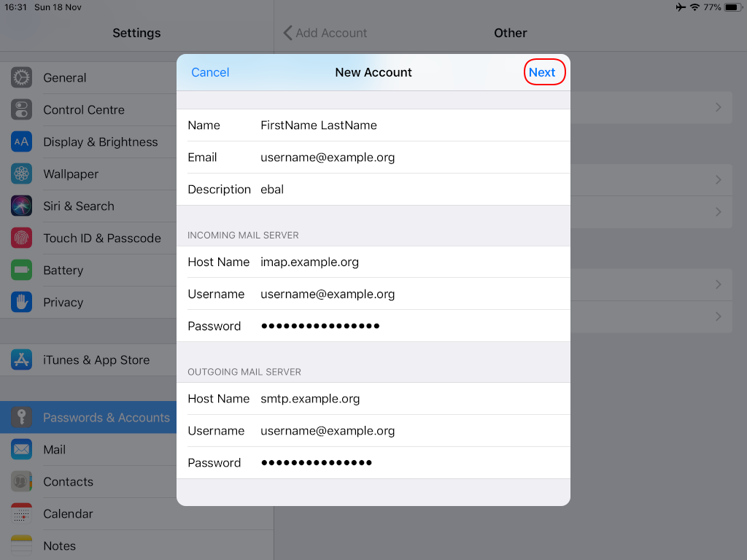Select the Control Centre icon
The image size is (747, 560).
[x=21, y=109]
